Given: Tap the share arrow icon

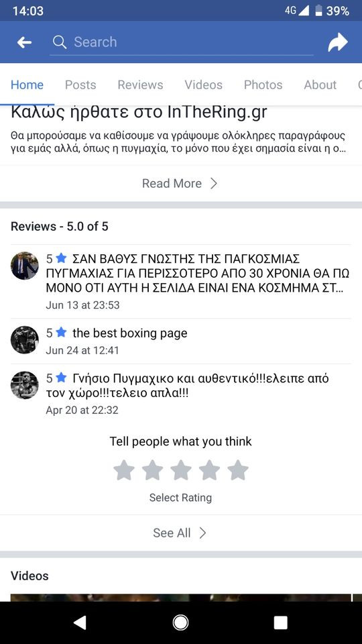Looking at the screenshot, I should tap(338, 42).
